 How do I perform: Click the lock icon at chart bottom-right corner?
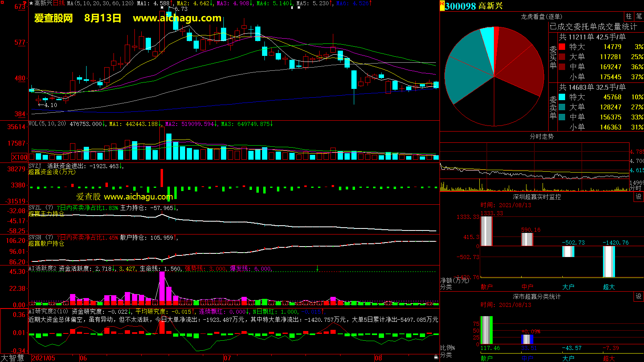(x=436, y=357)
